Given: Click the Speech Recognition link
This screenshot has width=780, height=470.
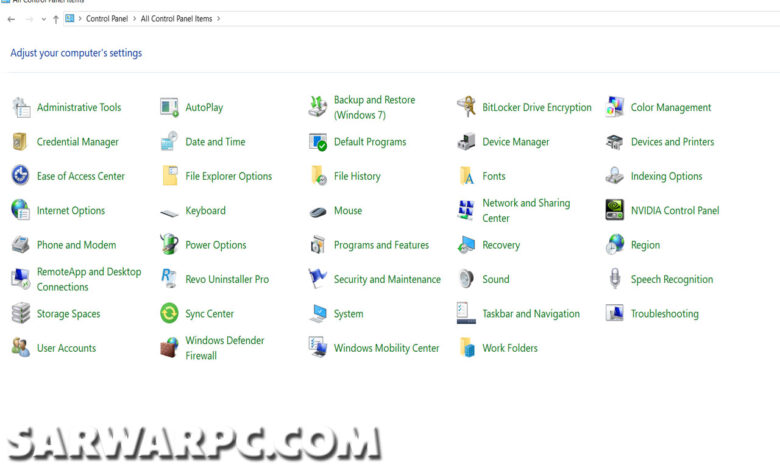Looking at the screenshot, I should point(672,280).
